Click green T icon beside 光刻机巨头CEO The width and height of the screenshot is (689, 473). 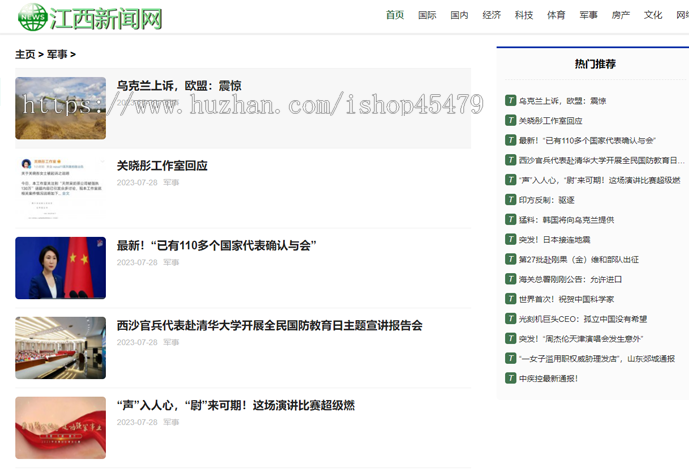click(x=510, y=318)
